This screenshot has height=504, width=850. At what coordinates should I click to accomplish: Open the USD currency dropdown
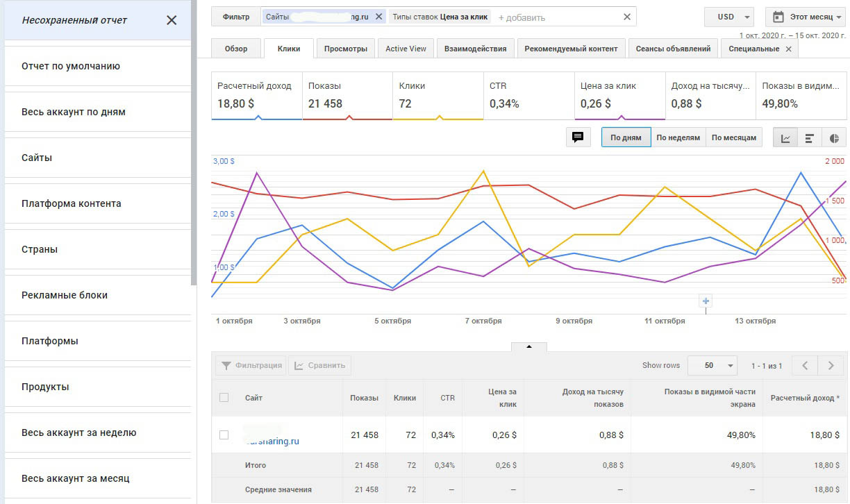coord(728,17)
